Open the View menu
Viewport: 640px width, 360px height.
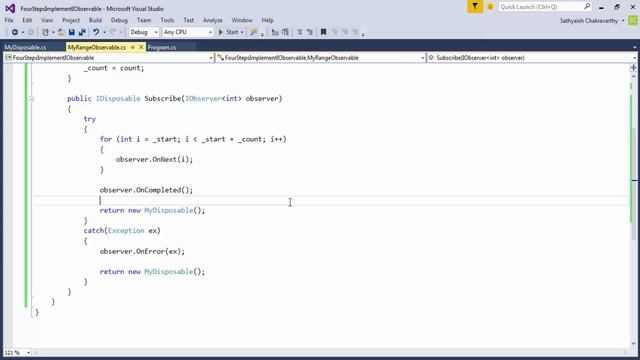click(47, 20)
